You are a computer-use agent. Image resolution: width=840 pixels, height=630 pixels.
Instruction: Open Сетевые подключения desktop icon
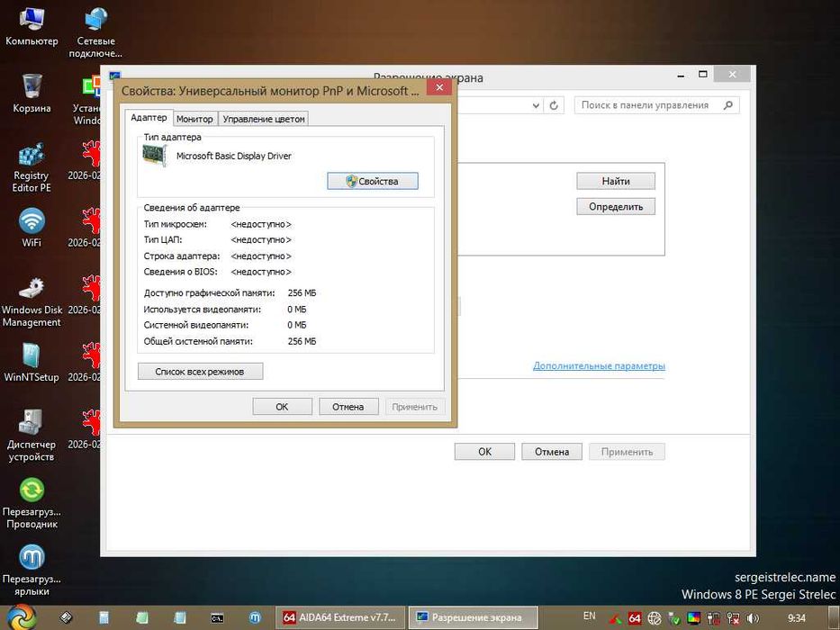click(96, 32)
